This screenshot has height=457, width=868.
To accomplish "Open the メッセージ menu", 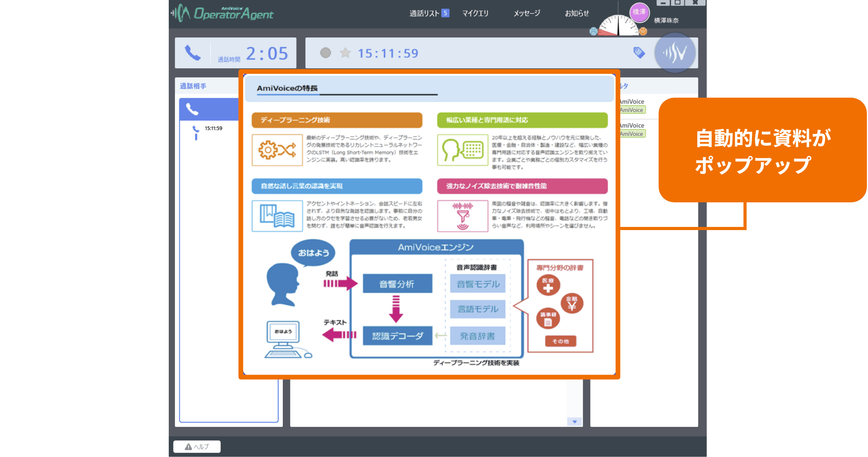I will [x=527, y=13].
